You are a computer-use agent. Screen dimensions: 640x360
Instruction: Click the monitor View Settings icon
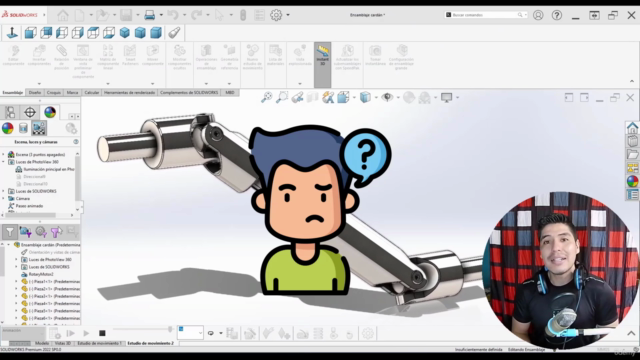click(447, 97)
